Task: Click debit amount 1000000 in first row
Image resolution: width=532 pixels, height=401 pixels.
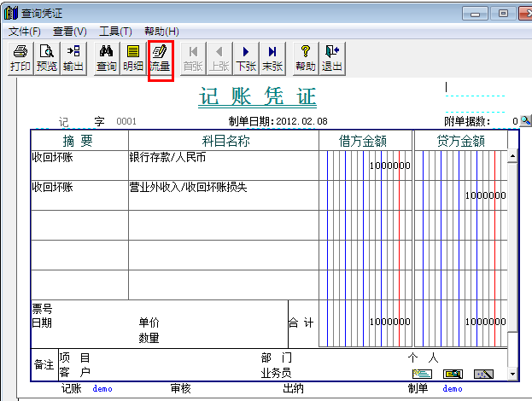Action: tap(390, 166)
